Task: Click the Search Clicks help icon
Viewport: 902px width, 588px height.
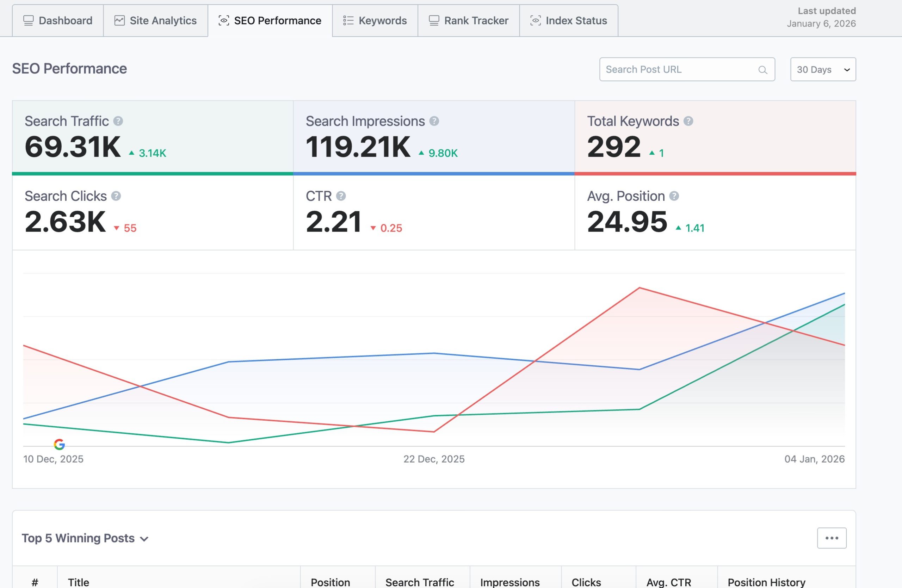Action: 116,196
